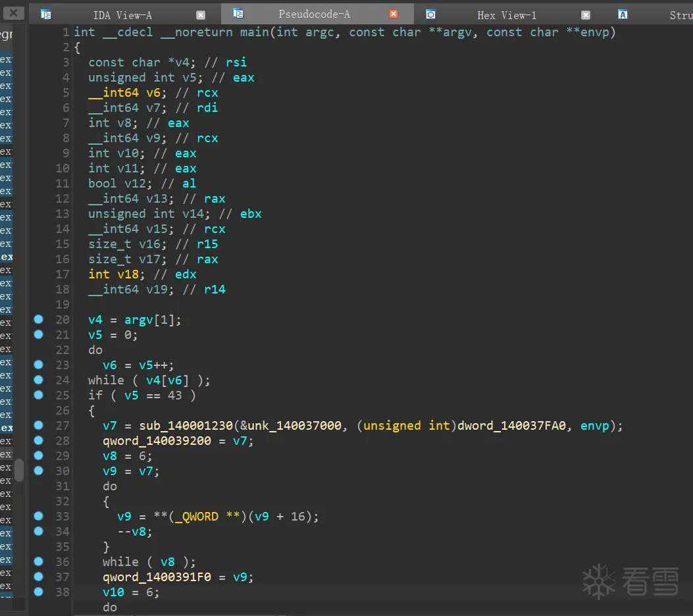Select main function name in signature
Image resolution: width=693 pixels, height=616 pixels.
[x=255, y=32]
